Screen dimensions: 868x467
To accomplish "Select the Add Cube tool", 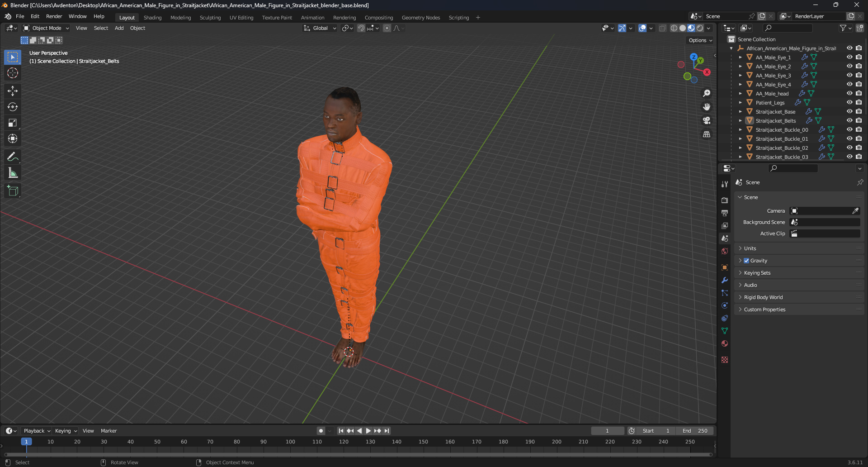I will [x=13, y=191].
